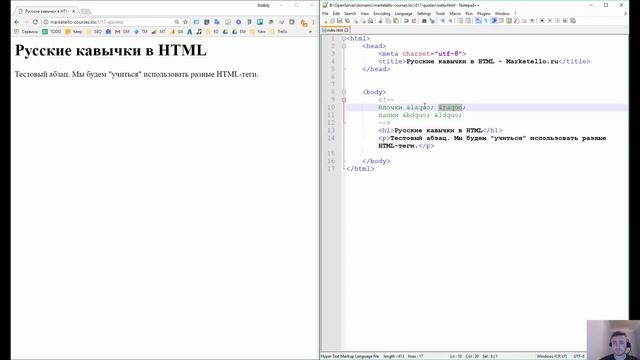Open the Run menu in Notepad++
The width and height of the screenshot is (640, 360).
469,13
